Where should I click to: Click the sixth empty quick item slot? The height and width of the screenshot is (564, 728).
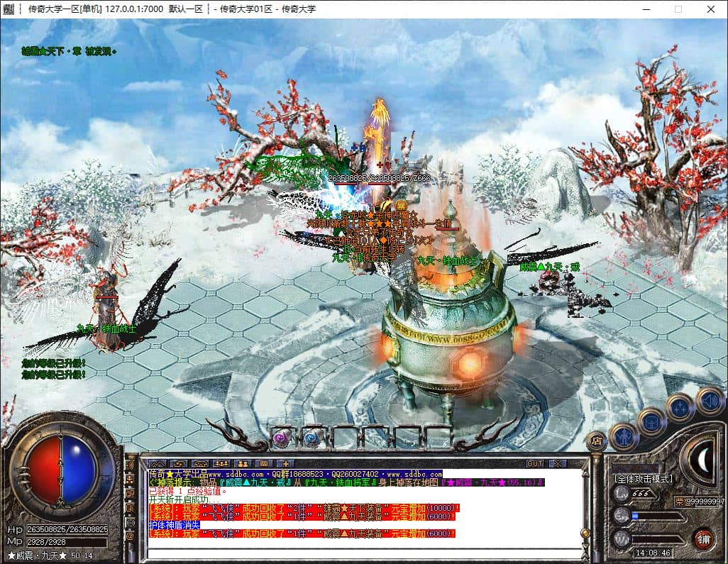tap(437, 438)
